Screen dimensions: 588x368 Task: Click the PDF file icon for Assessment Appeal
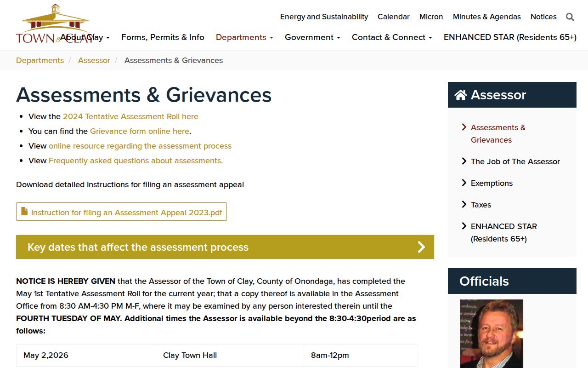click(24, 212)
